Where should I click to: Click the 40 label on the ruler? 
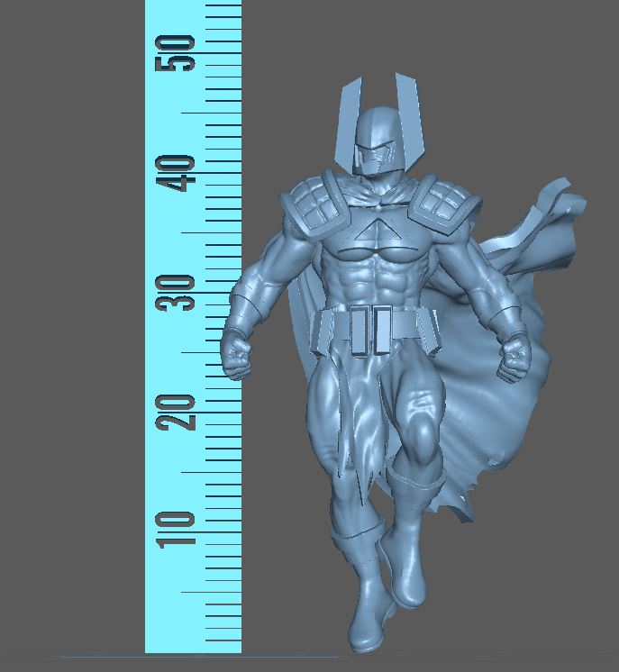point(176,172)
